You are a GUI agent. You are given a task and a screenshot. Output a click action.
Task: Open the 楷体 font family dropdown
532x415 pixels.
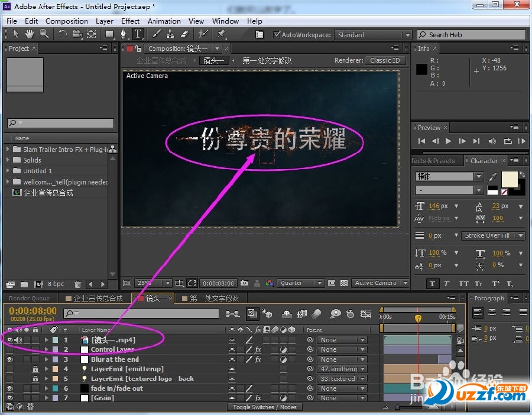click(479, 176)
